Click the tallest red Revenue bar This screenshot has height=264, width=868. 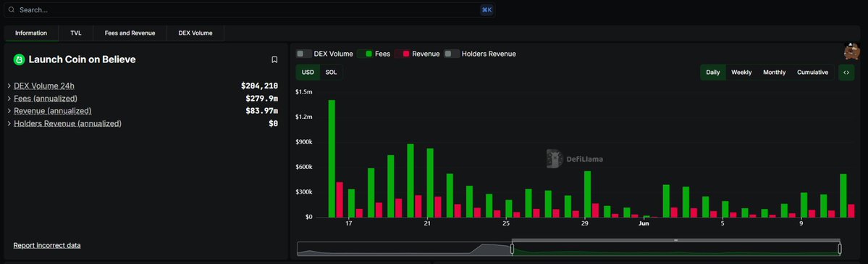[x=340, y=199]
